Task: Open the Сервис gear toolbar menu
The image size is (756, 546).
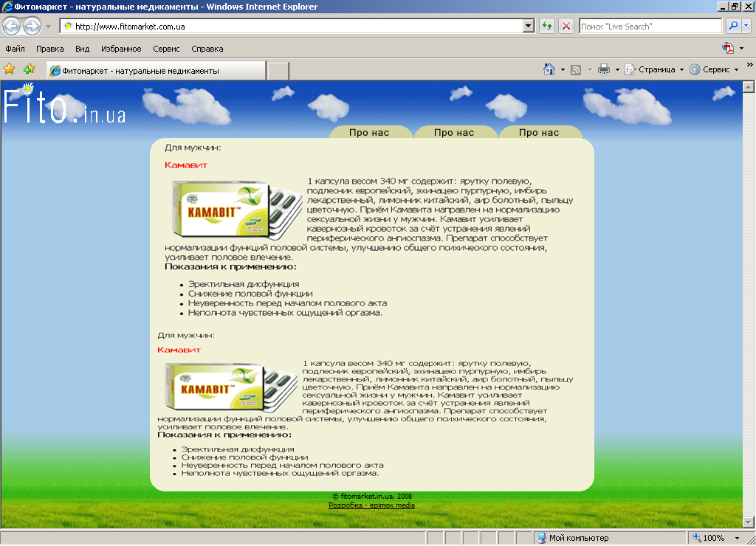Action: pyautogui.click(x=714, y=70)
